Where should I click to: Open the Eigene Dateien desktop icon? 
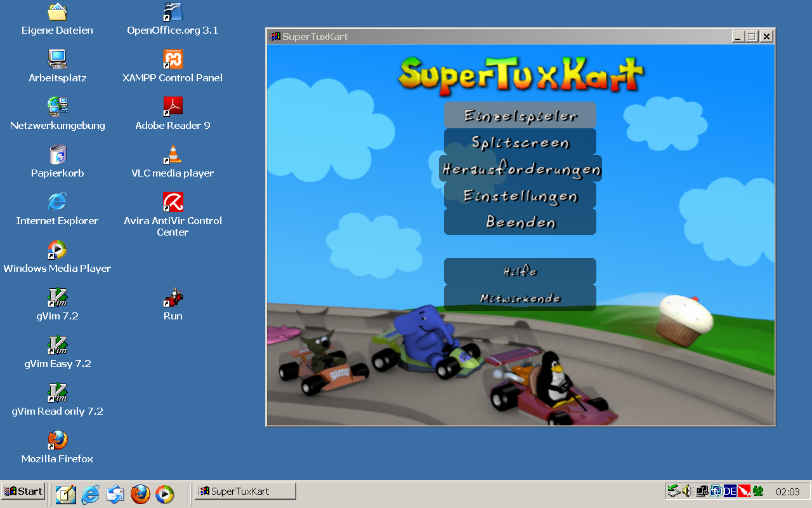tap(57, 19)
